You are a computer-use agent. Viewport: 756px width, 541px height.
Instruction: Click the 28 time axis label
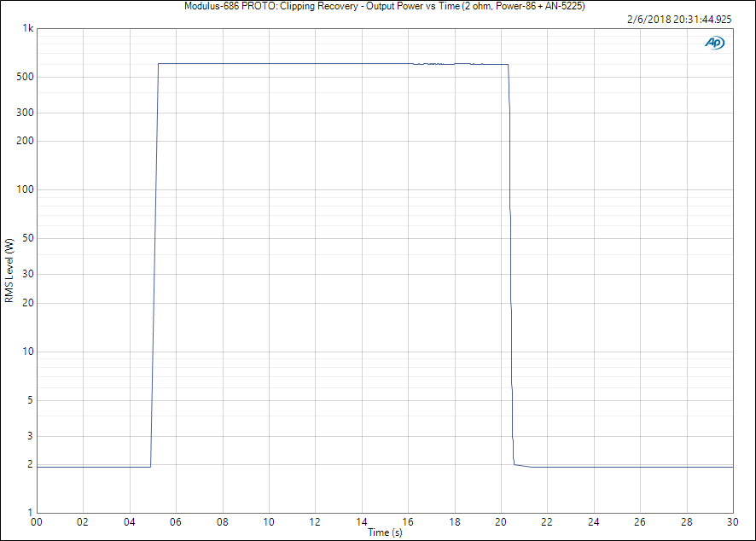(687, 522)
